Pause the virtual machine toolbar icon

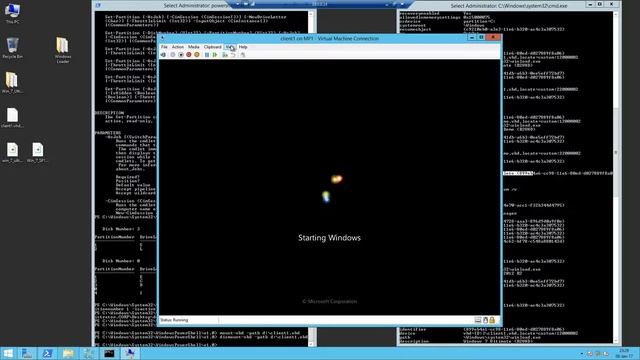[207, 55]
